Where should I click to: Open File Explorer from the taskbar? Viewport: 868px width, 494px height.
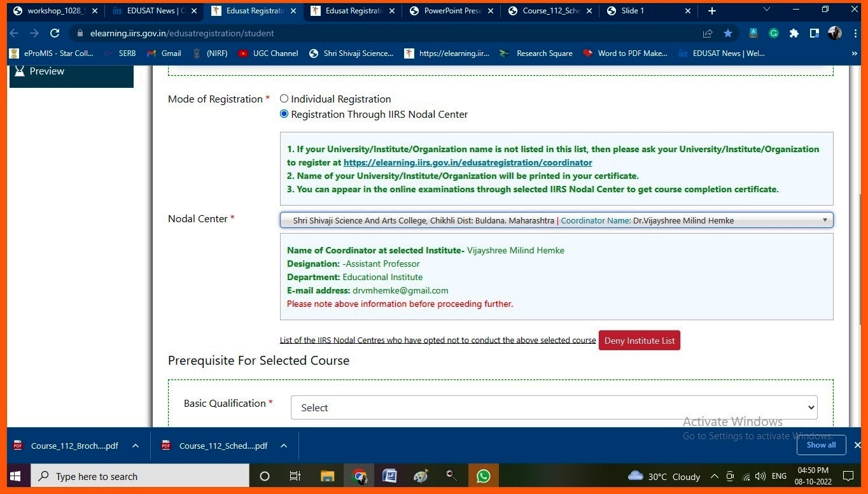coord(328,476)
